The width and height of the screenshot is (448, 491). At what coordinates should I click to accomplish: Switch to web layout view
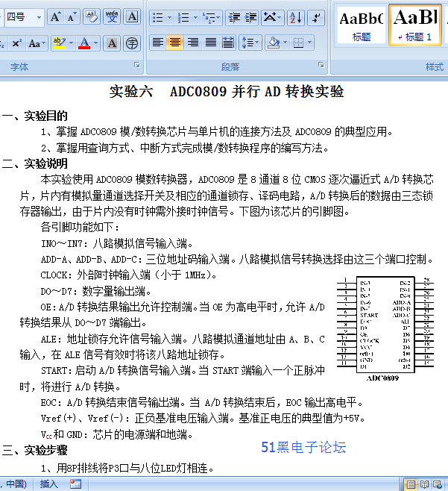click(438, 484)
